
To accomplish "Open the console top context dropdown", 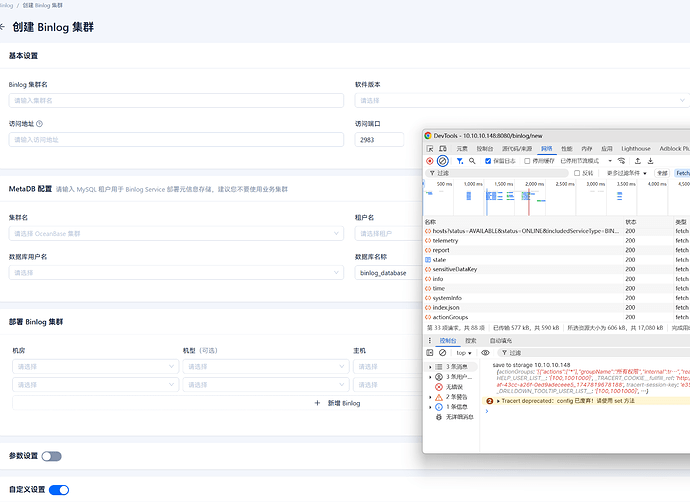I will click(464, 353).
